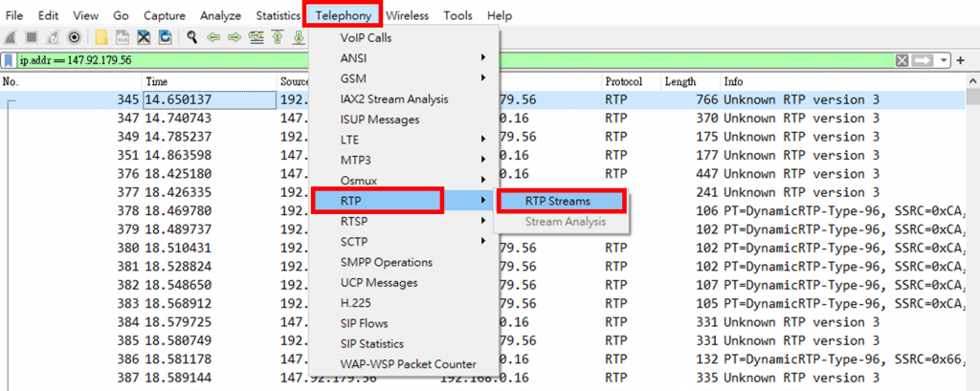This screenshot has width=980, height=391.
Task: Go to specified packet icon
Action: click(256, 37)
